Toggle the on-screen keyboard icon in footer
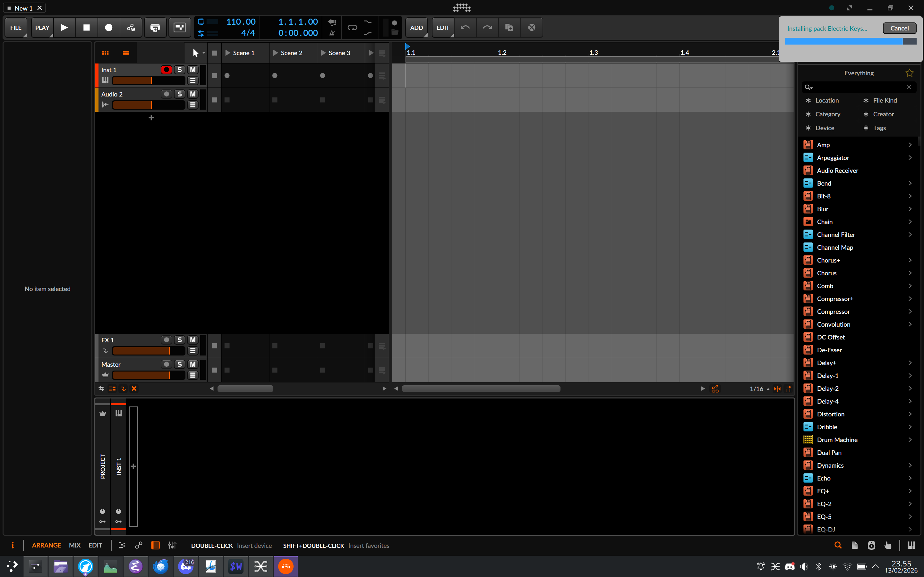 pyautogui.click(x=911, y=545)
